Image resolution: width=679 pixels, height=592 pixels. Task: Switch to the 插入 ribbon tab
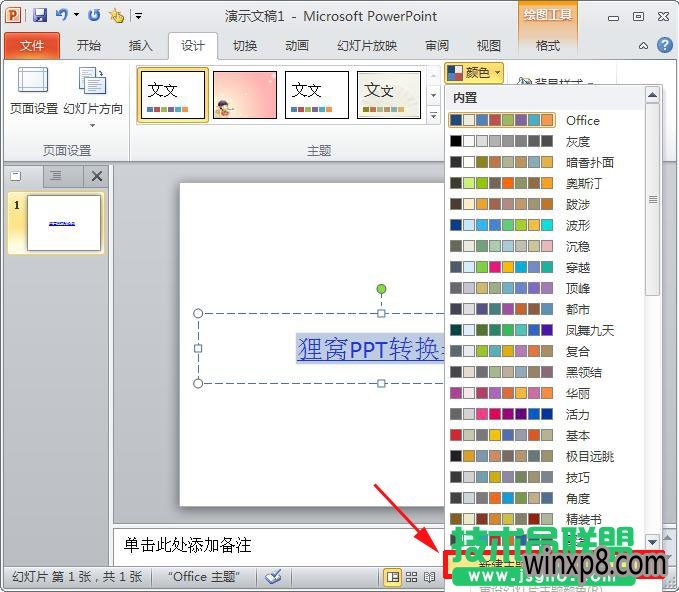click(140, 45)
